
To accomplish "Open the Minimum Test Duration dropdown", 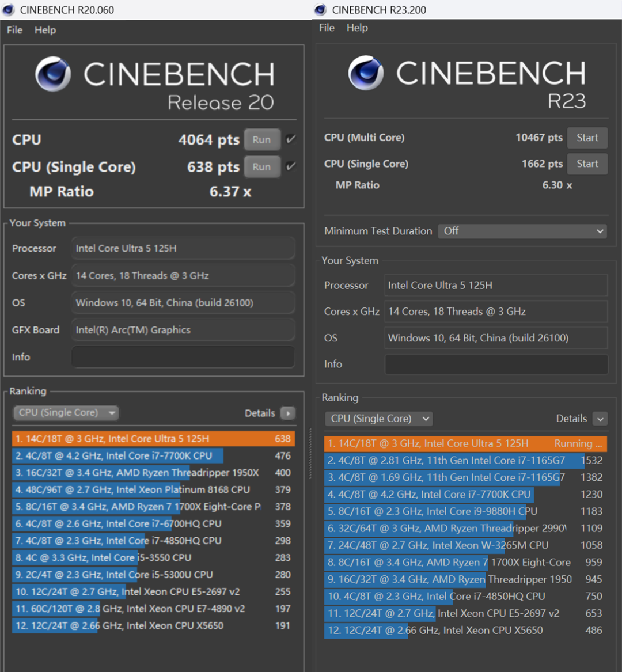I will pos(522,231).
